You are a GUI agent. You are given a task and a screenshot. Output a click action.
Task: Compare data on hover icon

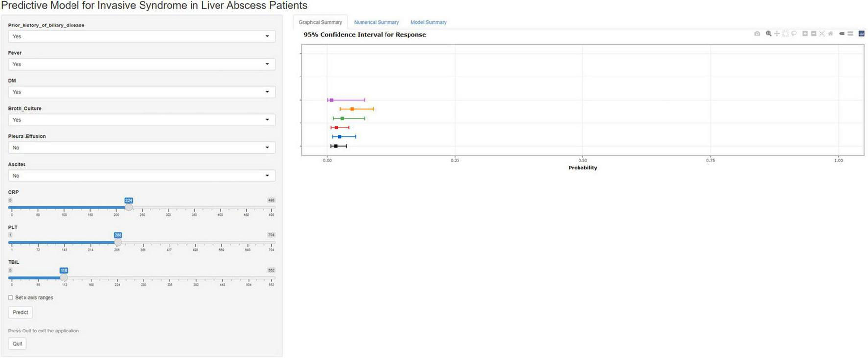pyautogui.click(x=850, y=34)
